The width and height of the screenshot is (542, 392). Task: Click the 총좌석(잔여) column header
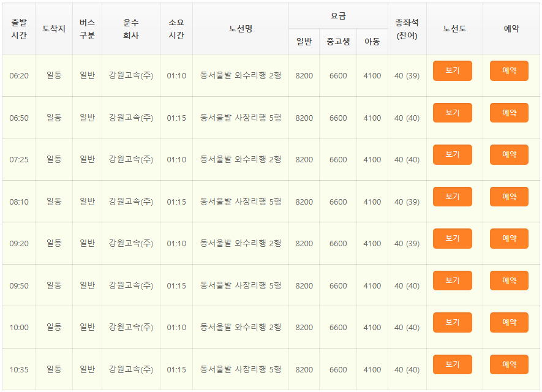click(x=407, y=28)
